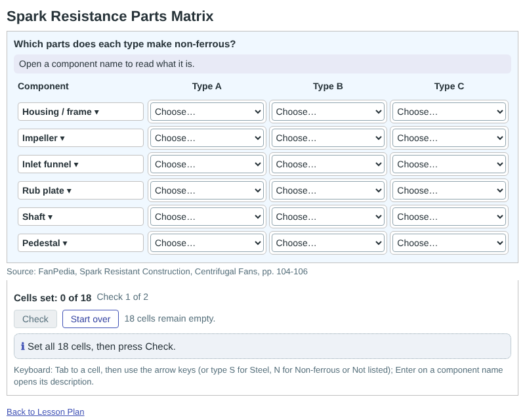
Task: Expand the Pedestal component description
Action: click(x=80, y=243)
